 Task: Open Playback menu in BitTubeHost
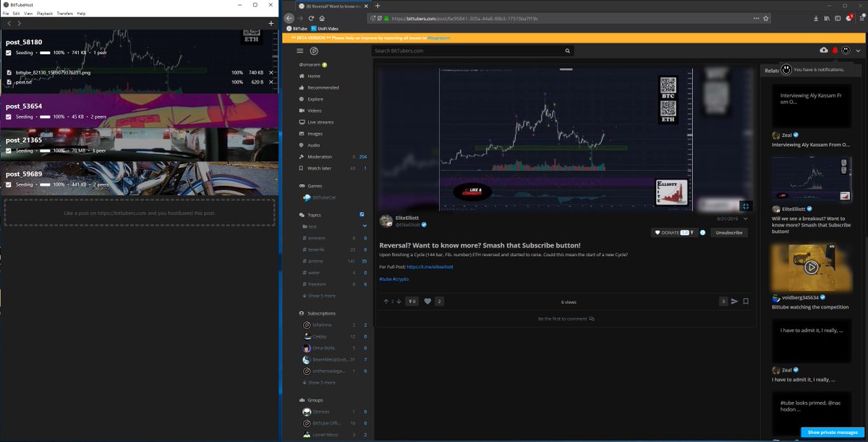(x=45, y=14)
